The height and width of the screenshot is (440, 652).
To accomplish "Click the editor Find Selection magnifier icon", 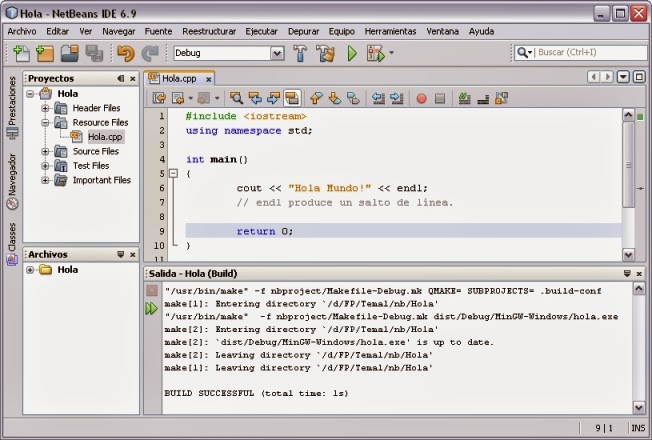I will (236, 98).
